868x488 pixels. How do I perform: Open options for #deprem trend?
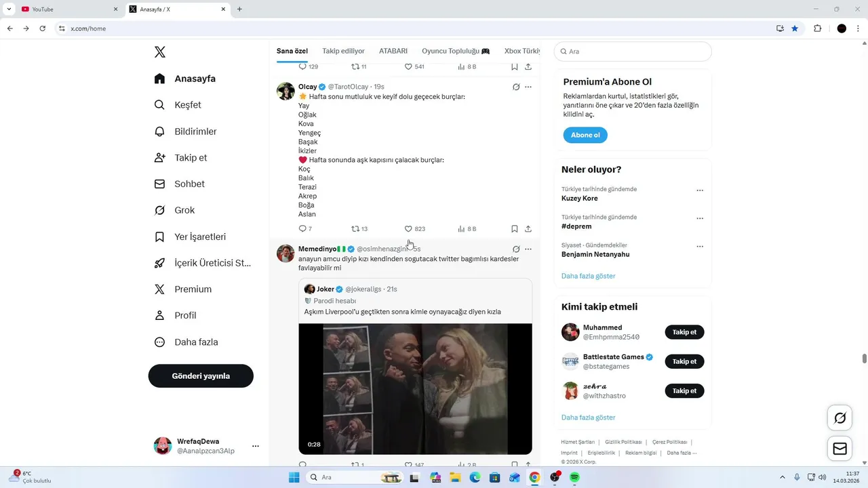(700, 218)
